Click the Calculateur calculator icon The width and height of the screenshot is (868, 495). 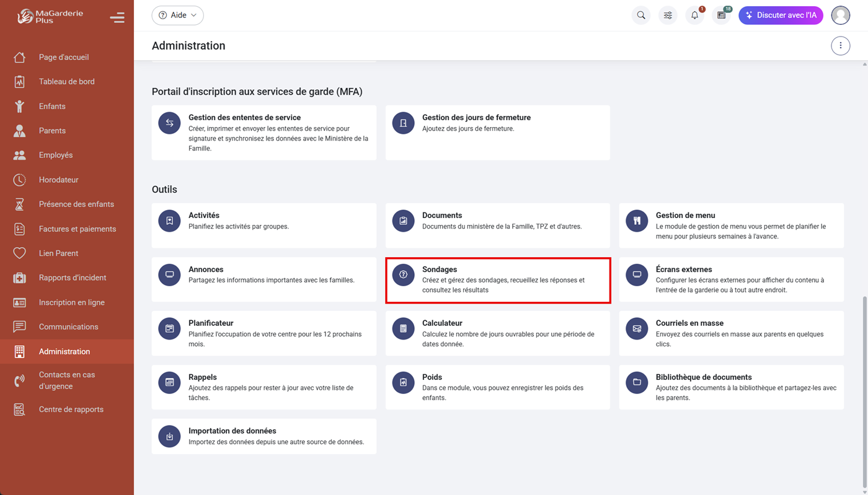[403, 328]
